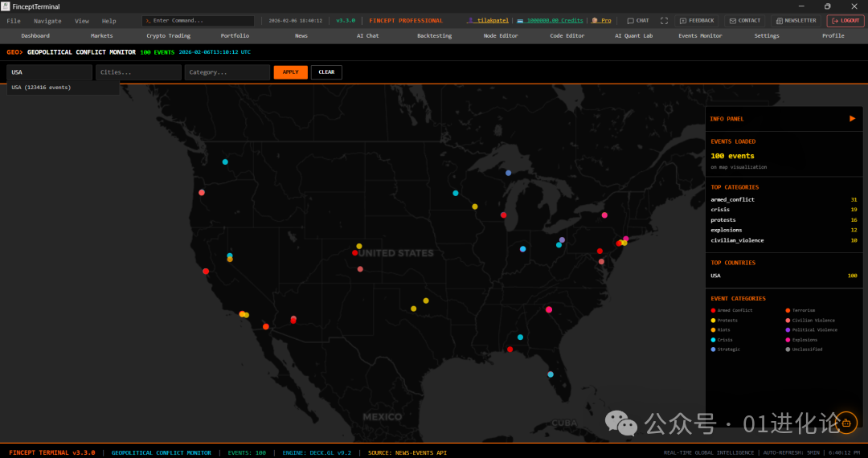
Task: Toggle fullscreen mode icon in header
Action: [x=664, y=21]
